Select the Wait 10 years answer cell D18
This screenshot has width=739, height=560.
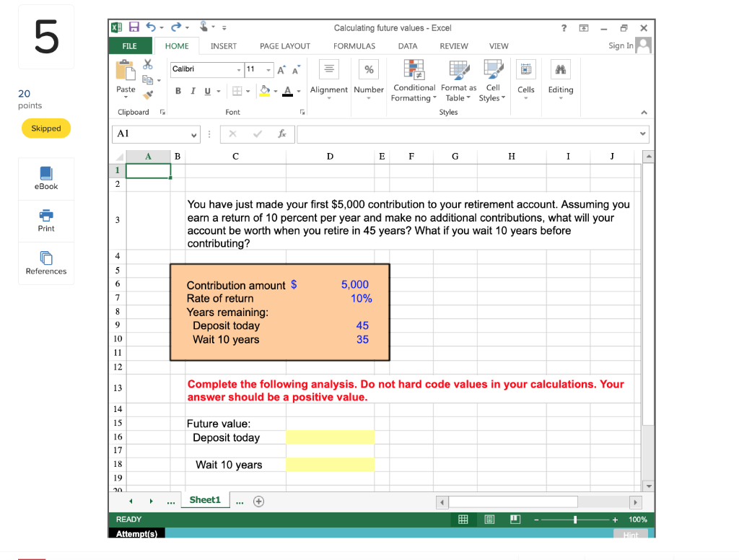[330, 464]
